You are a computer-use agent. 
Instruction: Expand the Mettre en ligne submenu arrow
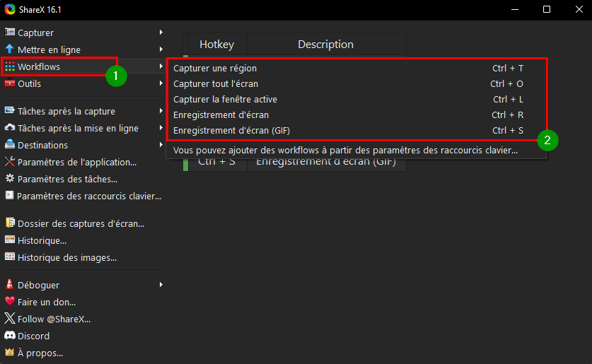pyautogui.click(x=161, y=49)
